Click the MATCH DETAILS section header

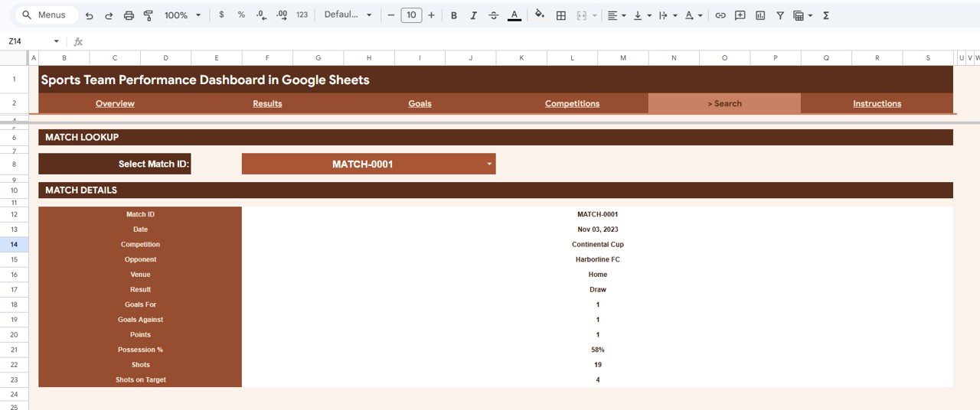click(495, 190)
